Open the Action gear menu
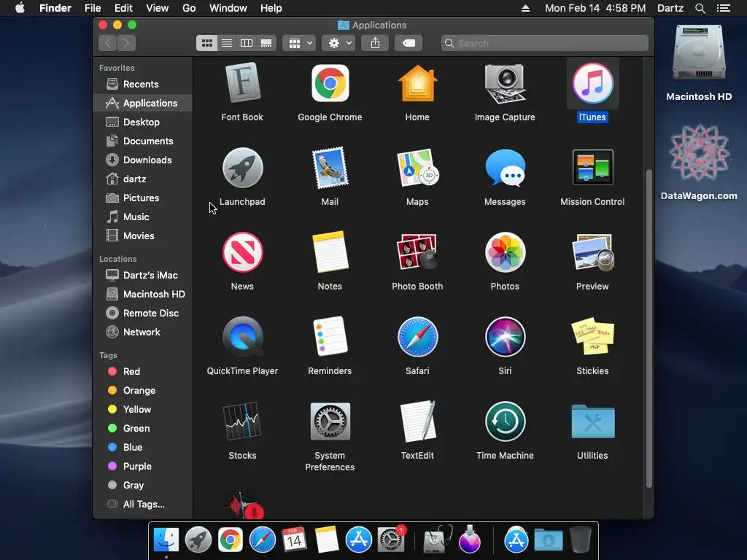 click(x=338, y=43)
